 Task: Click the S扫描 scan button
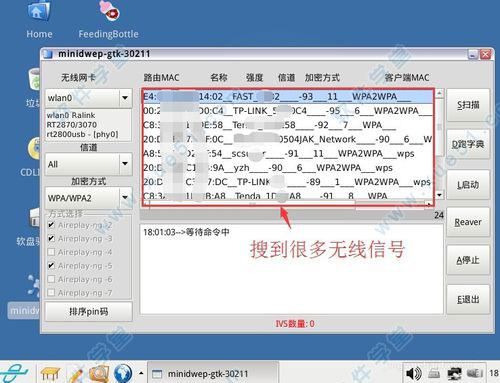[468, 105]
